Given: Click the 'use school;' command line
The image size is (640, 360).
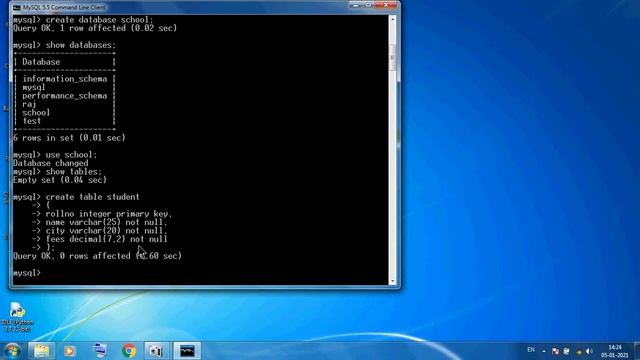Looking at the screenshot, I should (55, 155).
